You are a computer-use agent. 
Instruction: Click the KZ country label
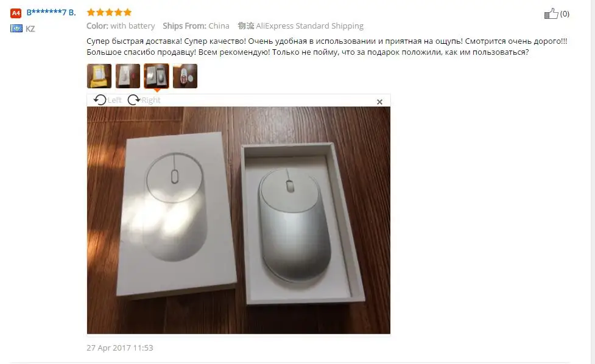point(30,29)
